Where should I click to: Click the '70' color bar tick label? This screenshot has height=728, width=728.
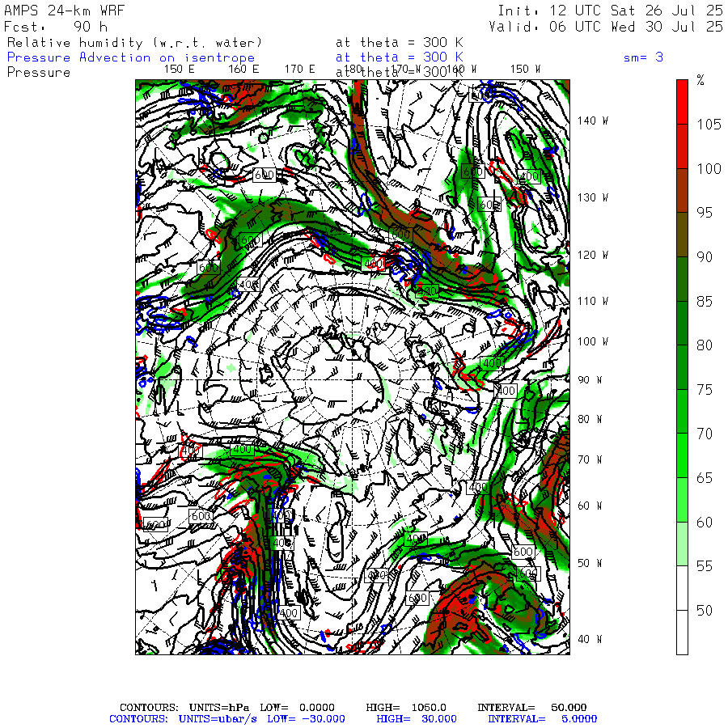tap(705, 434)
